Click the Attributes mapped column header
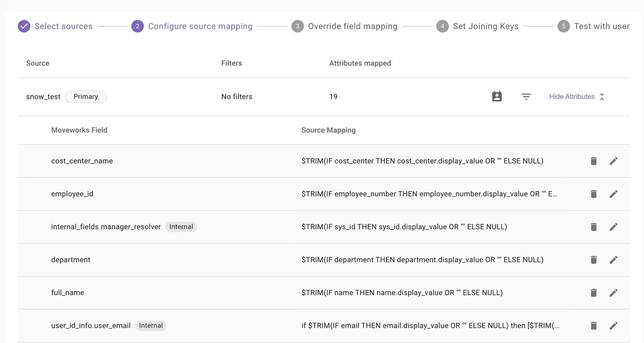Screen dimensions: 644x343 point(360,63)
